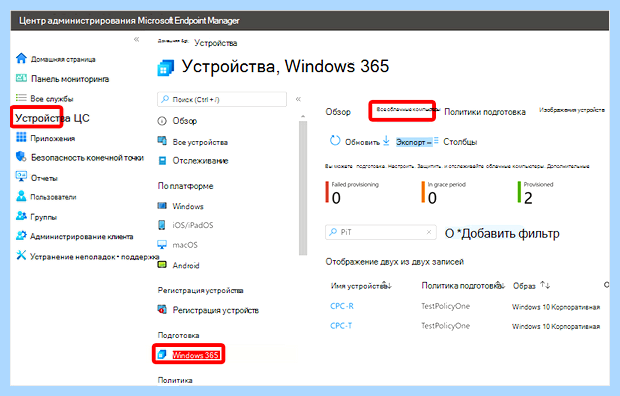Image resolution: width=620 pixels, height=396 pixels.
Task: Collapse the left navigation sidebar
Action: point(136,39)
